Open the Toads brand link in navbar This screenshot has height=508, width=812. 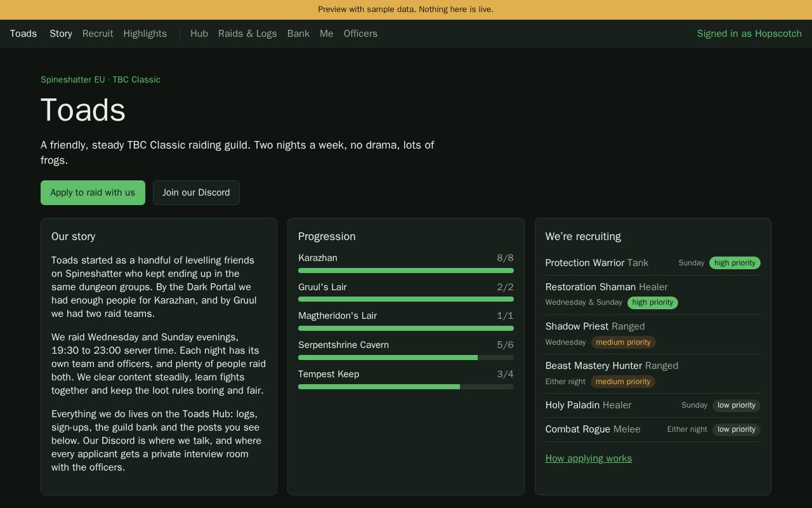tap(23, 34)
